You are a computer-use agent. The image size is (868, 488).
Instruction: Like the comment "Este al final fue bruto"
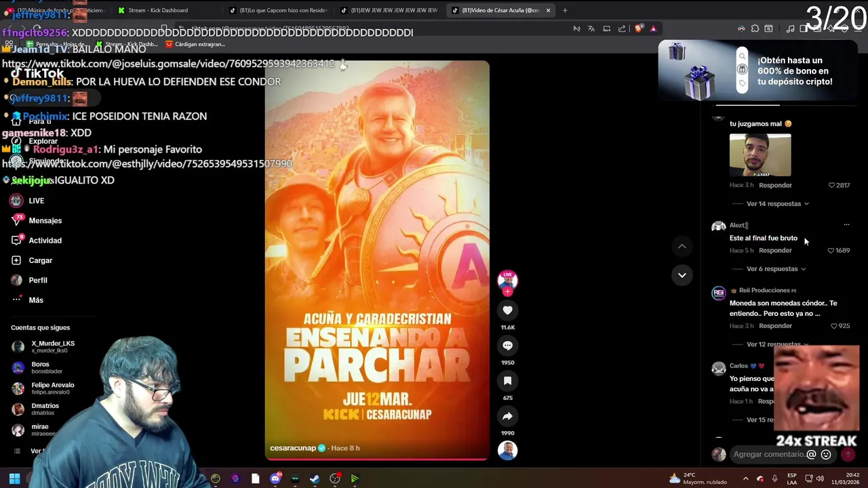point(831,251)
